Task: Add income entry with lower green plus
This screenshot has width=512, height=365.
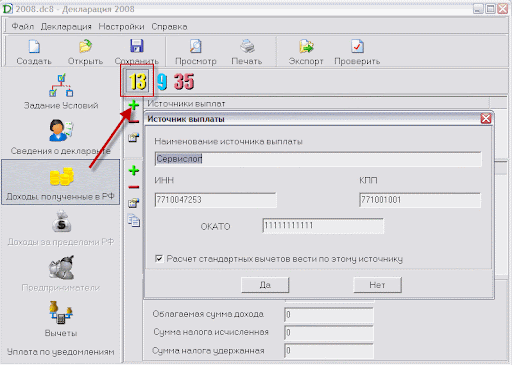Action: pos(134,171)
